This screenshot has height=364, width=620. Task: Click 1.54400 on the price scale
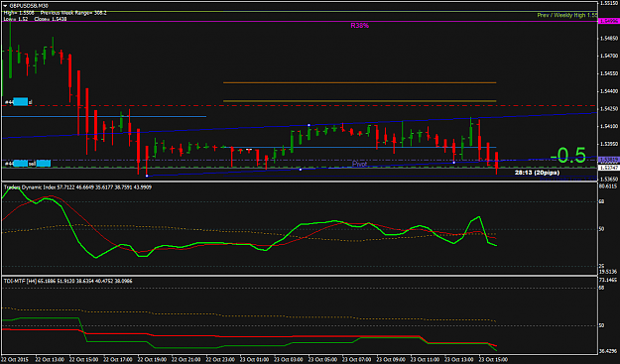(609, 91)
